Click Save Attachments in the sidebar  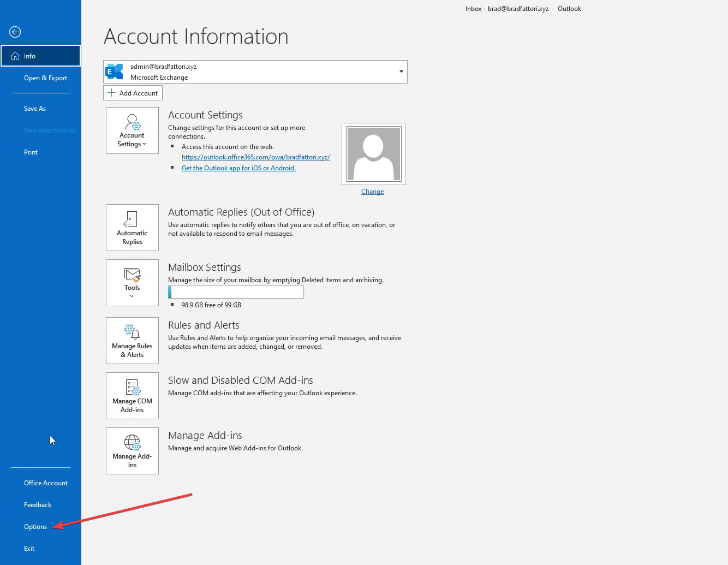coord(50,130)
